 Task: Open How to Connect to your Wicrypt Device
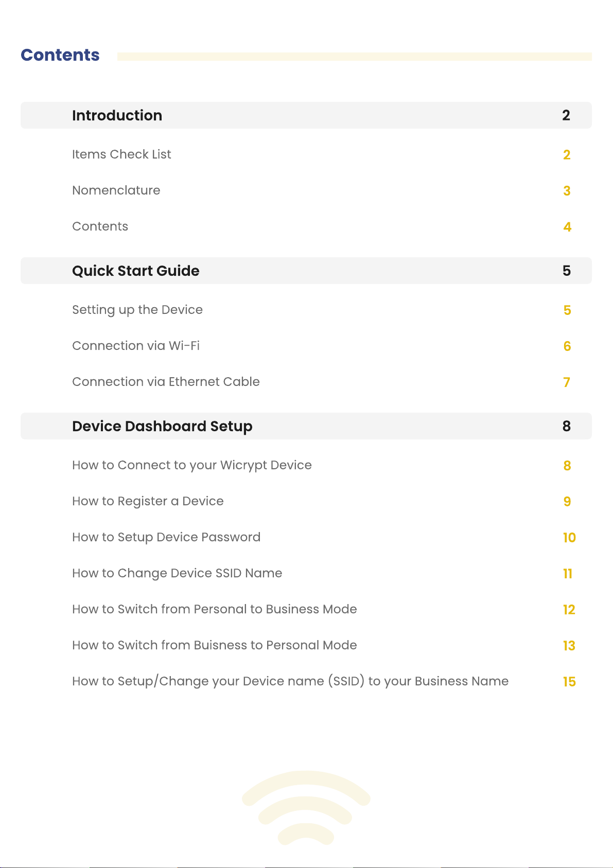pos(192,465)
